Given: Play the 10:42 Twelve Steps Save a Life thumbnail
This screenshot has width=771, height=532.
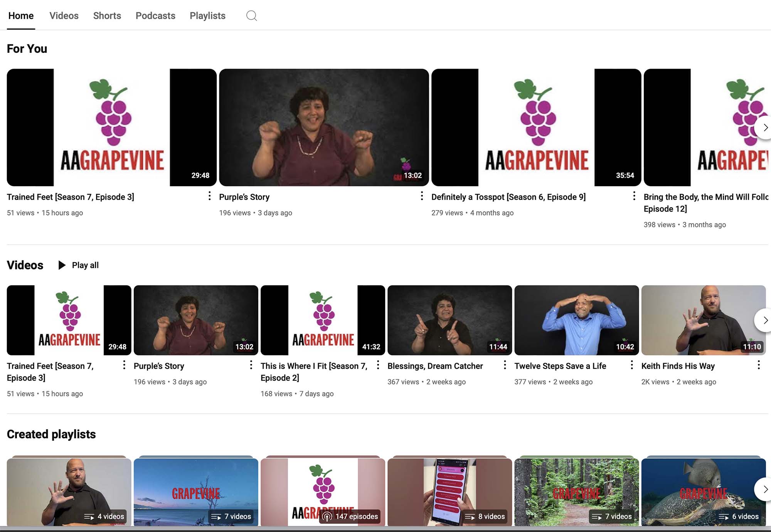Looking at the screenshot, I should point(576,320).
